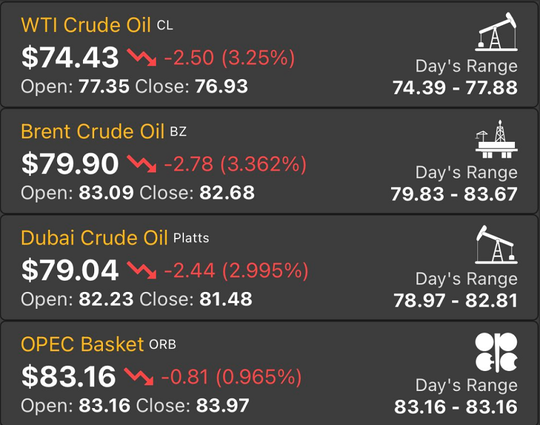Click the OPEC open value 83.16
The width and height of the screenshot is (540, 425).
(x=104, y=405)
